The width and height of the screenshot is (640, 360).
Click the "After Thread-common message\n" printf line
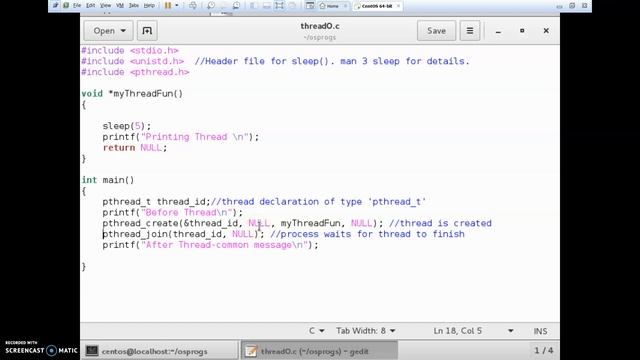tap(210, 245)
